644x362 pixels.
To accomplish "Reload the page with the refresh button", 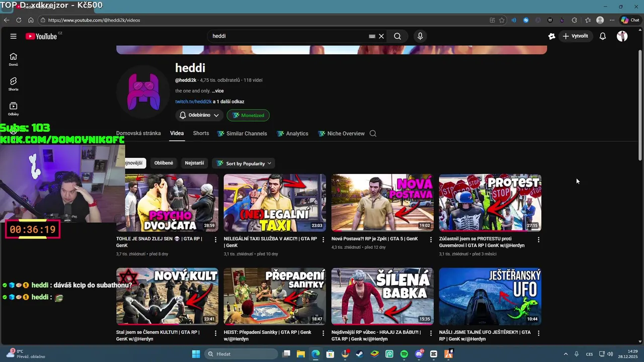I will 19,20.
